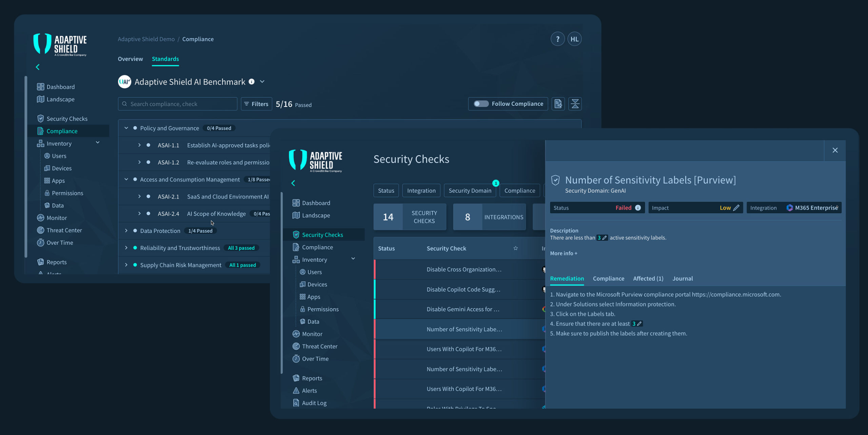
Task: Select the Disable Copilot Code Sugg… check row
Action: 459,289
